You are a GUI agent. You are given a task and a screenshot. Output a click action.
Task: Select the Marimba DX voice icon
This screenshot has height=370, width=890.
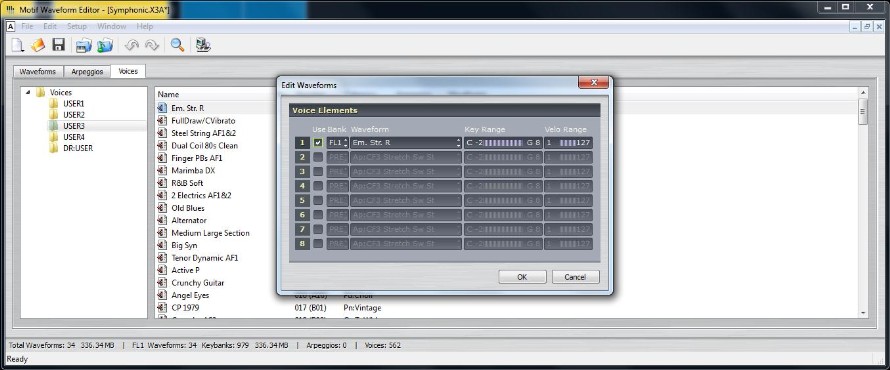click(x=162, y=170)
